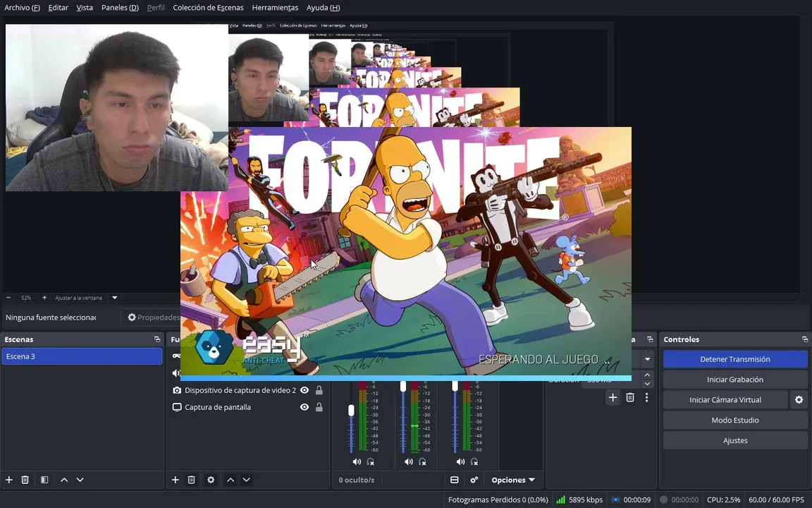The image size is (812, 508).
Task: Toggle headphone monitoring on middle mixer channel
Action: (423, 462)
